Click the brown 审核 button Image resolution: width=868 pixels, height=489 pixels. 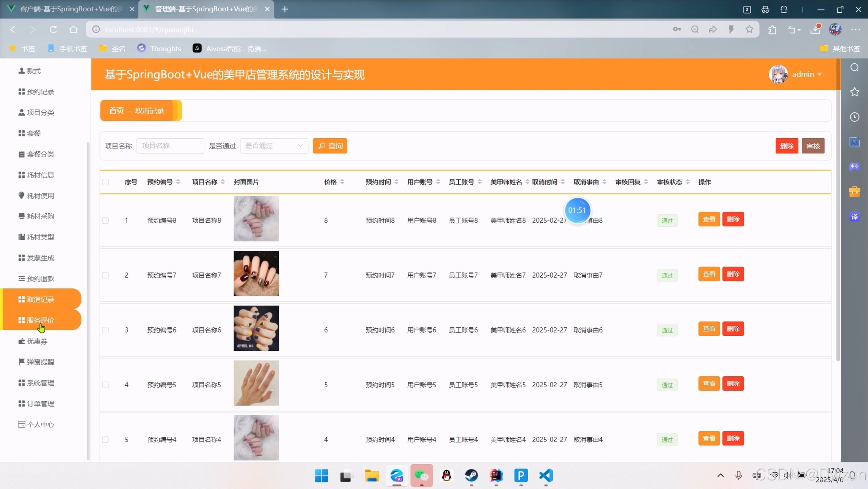(x=813, y=146)
